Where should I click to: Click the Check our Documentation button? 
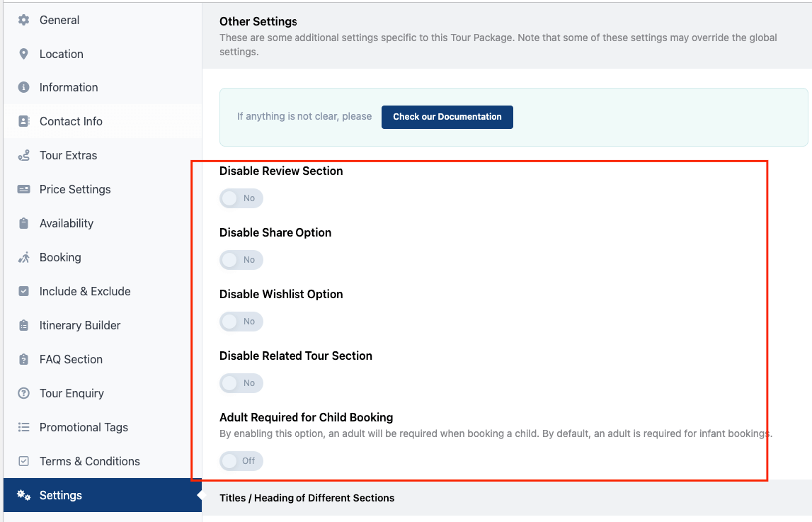447,116
